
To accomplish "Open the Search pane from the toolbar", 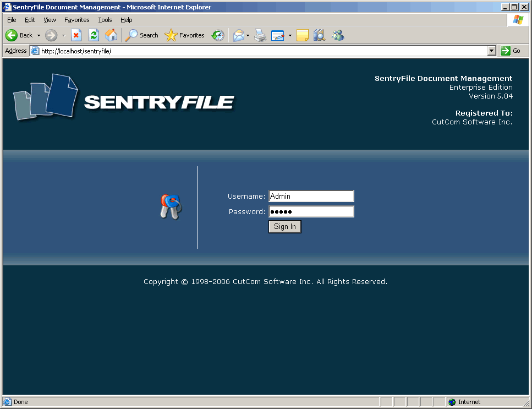I will tap(142, 35).
